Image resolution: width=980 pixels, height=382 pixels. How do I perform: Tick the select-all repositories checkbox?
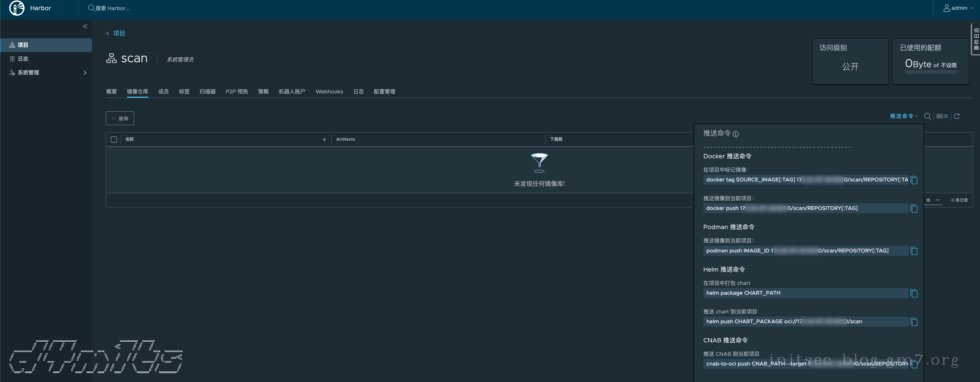tap(114, 140)
